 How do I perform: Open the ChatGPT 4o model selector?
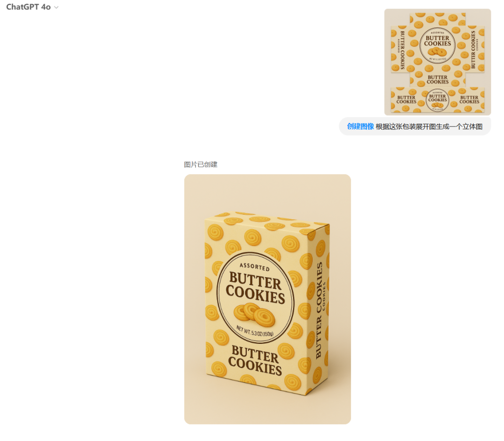coord(32,7)
